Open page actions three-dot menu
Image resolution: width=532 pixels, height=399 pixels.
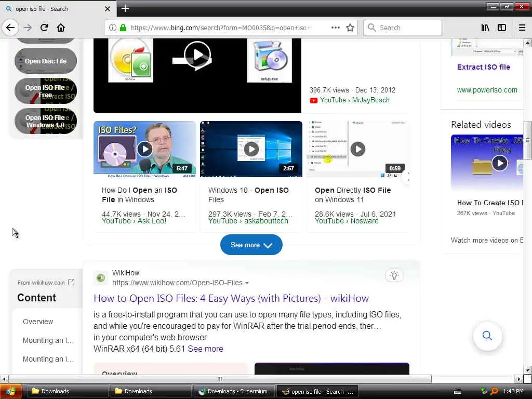pyautogui.click(x=335, y=28)
